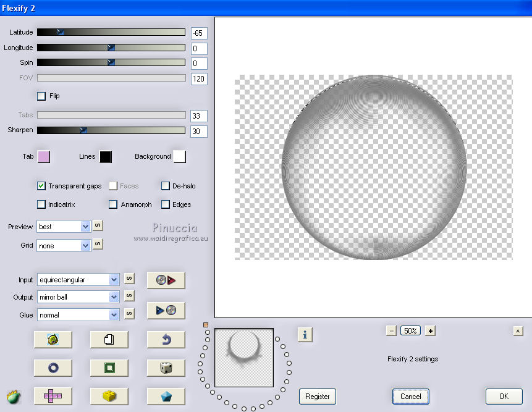This screenshot has height=412, width=532.
Task: Click the S button next to Output
Action: coord(129,296)
